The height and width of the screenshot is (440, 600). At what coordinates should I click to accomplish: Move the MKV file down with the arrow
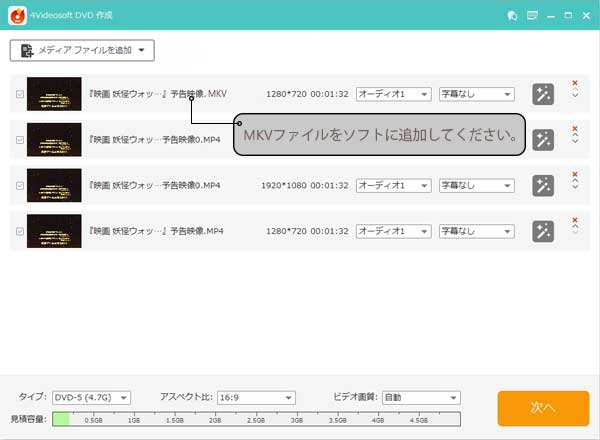click(575, 96)
